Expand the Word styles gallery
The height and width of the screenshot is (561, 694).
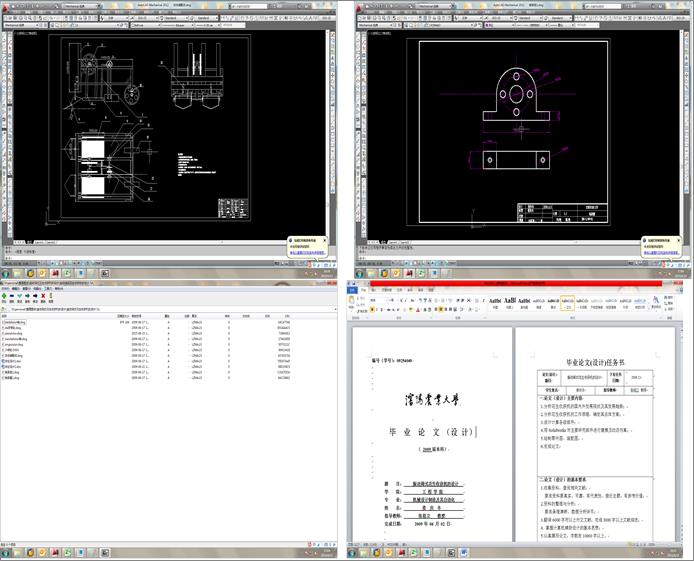[649, 306]
